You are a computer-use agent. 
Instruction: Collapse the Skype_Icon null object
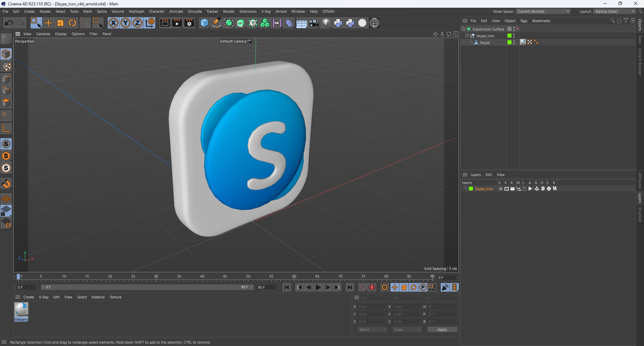click(x=467, y=36)
